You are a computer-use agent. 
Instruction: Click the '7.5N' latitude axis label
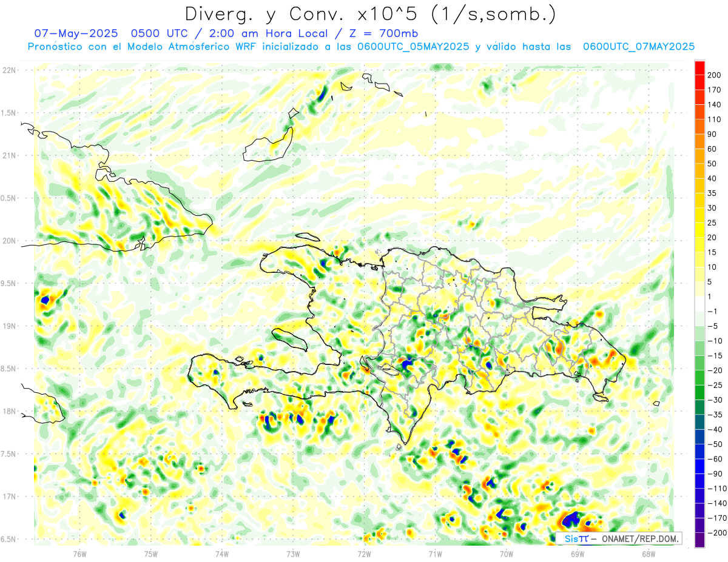pos(8,453)
